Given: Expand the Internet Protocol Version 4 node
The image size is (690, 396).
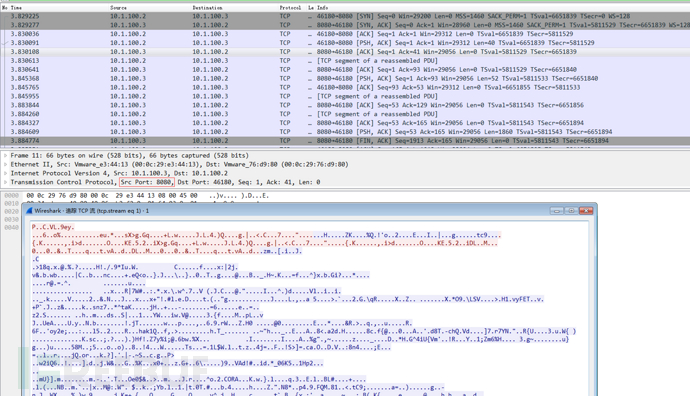Looking at the screenshot, I should tap(5, 173).
